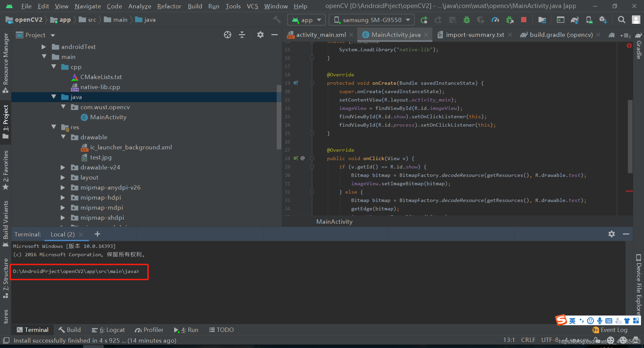
Task: Open the Build tool window button
Action: tap(69, 330)
